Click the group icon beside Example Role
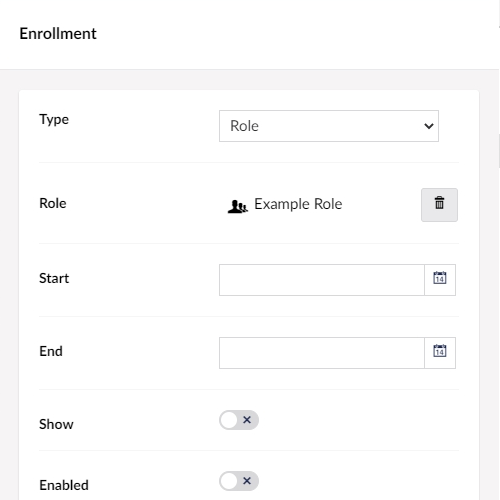500x500 pixels. pyautogui.click(x=237, y=206)
